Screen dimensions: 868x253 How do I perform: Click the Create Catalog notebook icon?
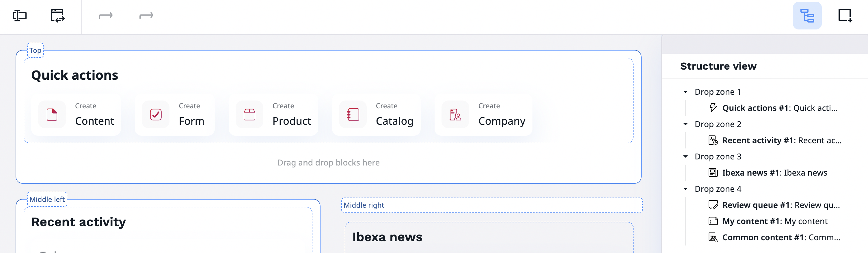[x=353, y=115]
